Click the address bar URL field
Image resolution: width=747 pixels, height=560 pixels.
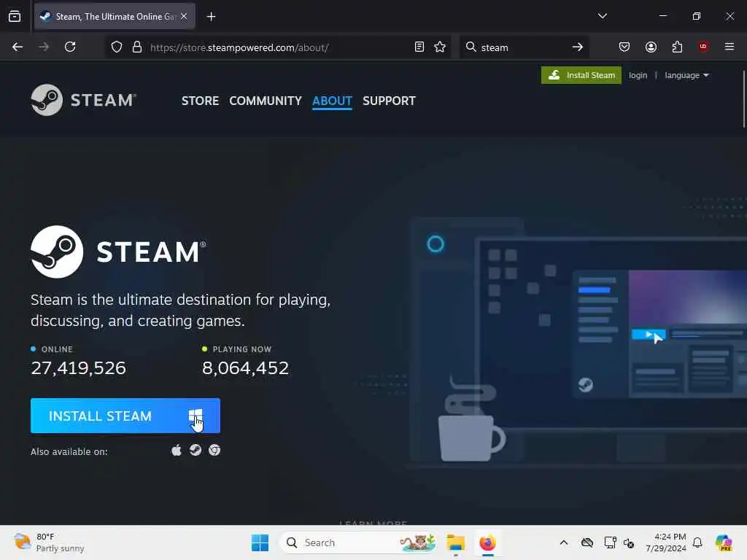coord(279,47)
